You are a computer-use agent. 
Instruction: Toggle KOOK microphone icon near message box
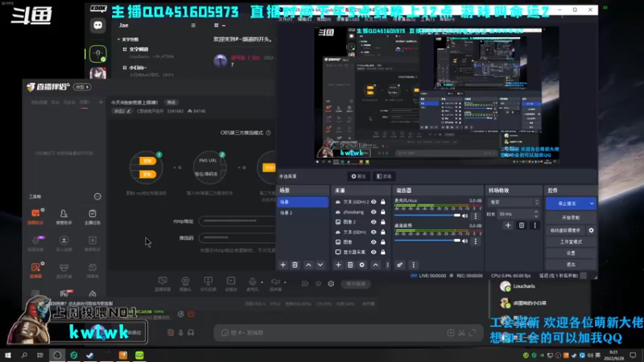click(x=180, y=333)
